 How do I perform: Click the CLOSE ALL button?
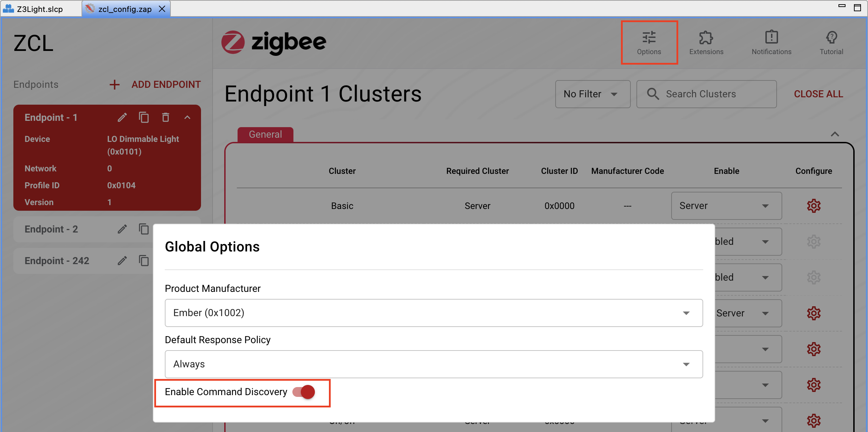(x=818, y=94)
